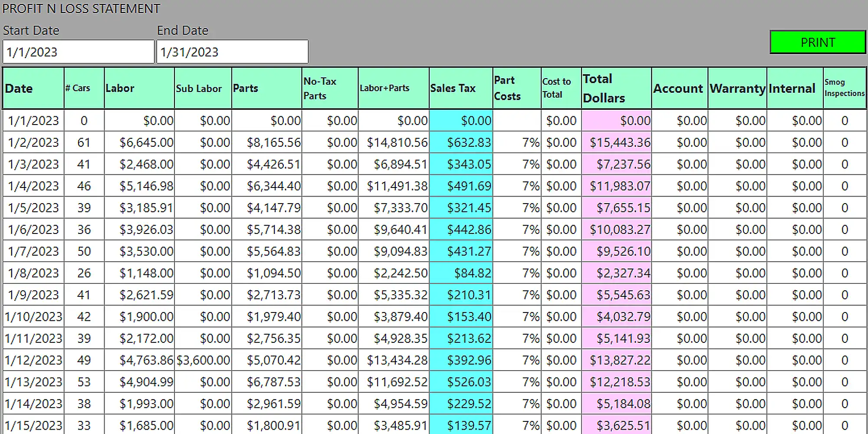This screenshot has width=868, height=434.
Task: Select sales tax cell $84.82
Action: point(461,273)
